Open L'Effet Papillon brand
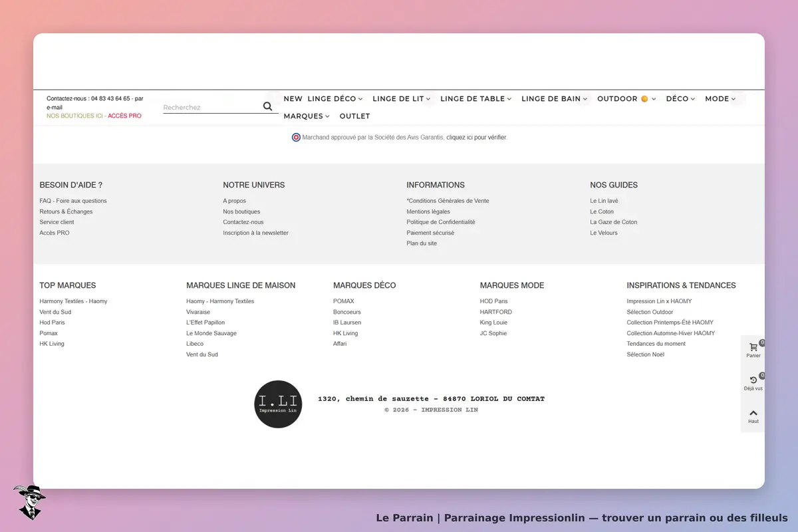Viewport: 798px width, 532px height. (x=205, y=323)
